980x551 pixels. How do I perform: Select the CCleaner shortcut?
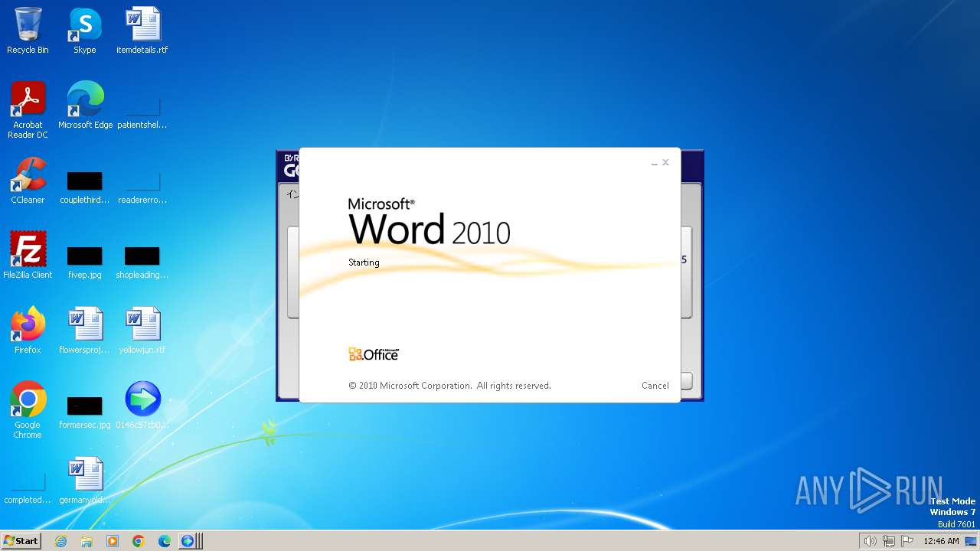coord(28,181)
